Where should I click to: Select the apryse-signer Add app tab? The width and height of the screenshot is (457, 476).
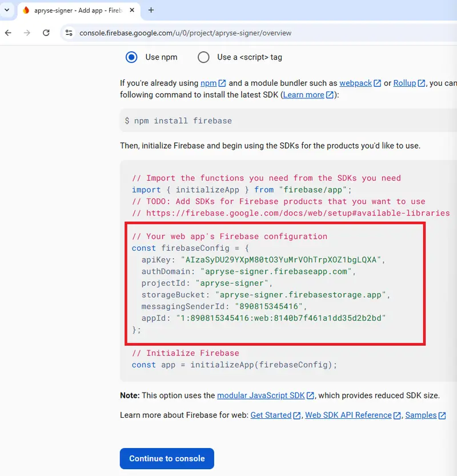pyautogui.click(x=79, y=11)
